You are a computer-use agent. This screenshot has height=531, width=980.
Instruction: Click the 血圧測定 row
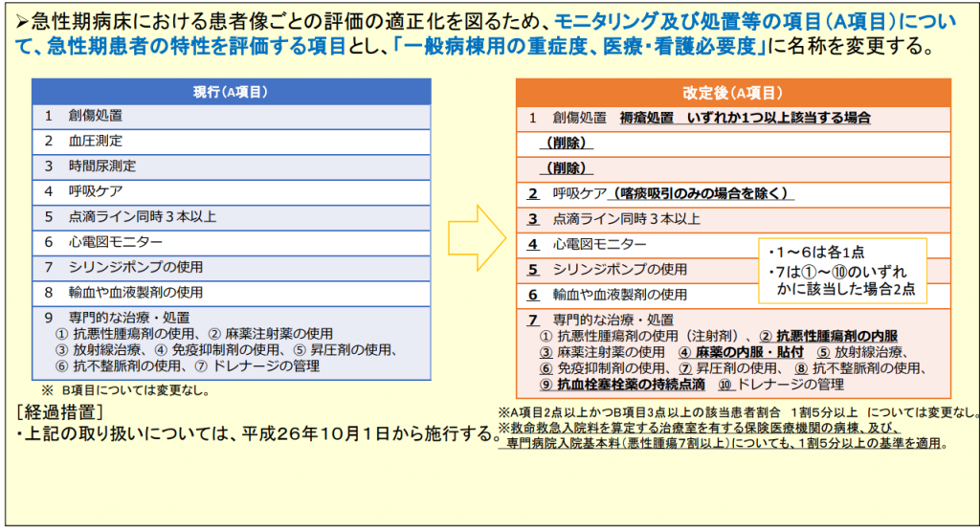[x=232, y=142]
